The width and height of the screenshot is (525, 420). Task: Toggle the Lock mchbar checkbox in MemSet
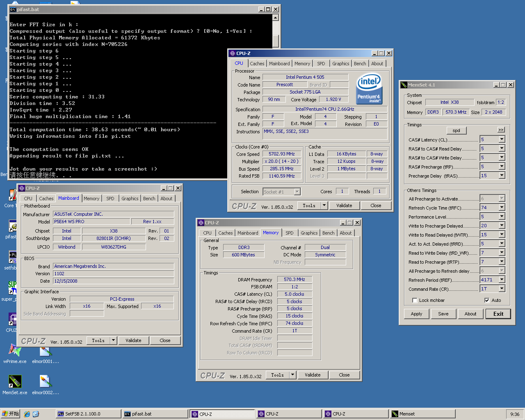[x=415, y=300]
